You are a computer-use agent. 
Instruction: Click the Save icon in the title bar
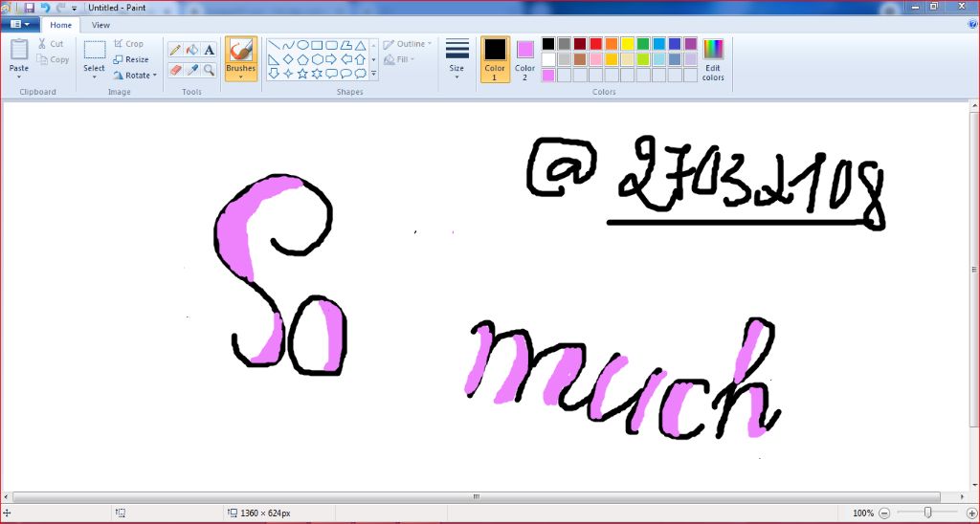(30, 8)
